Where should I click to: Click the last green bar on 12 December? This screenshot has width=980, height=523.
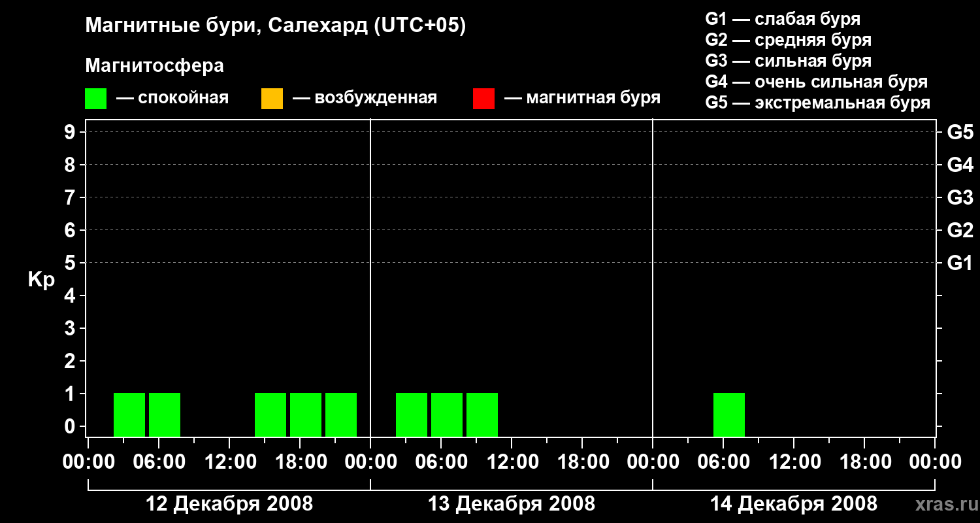(x=341, y=414)
